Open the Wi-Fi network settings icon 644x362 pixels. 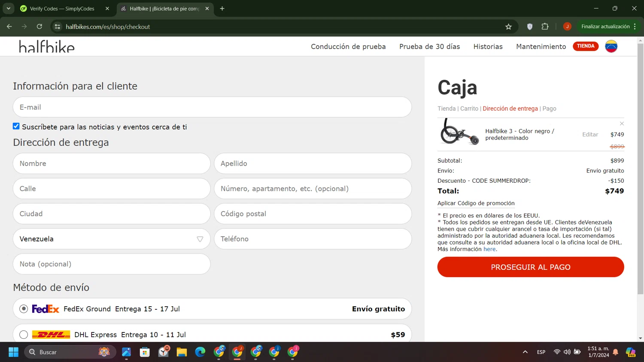(557, 352)
